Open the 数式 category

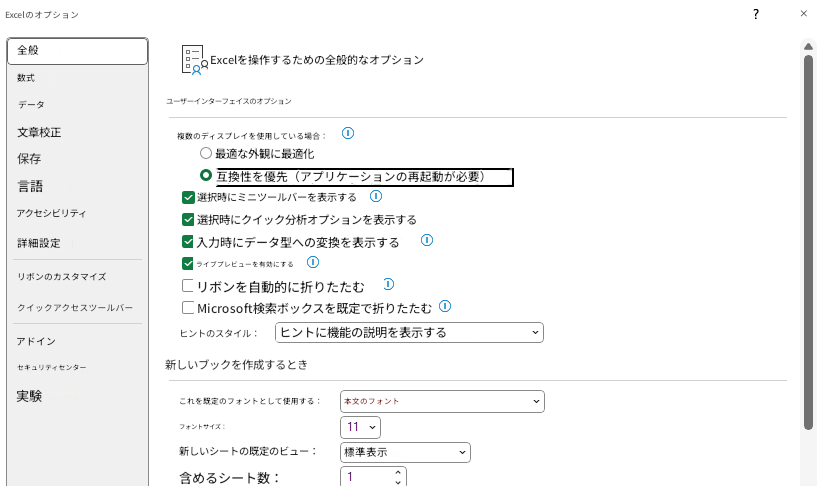(77, 78)
